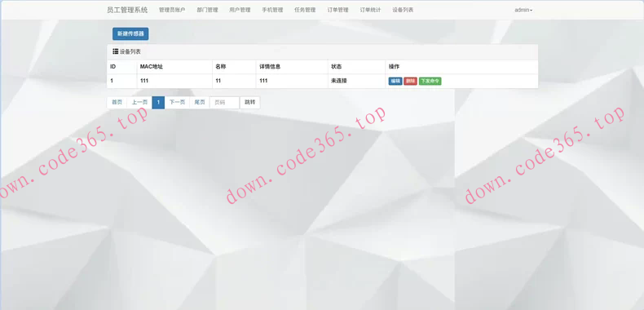
Task: Select the 111 cell under MAC地址
Action: point(174,81)
